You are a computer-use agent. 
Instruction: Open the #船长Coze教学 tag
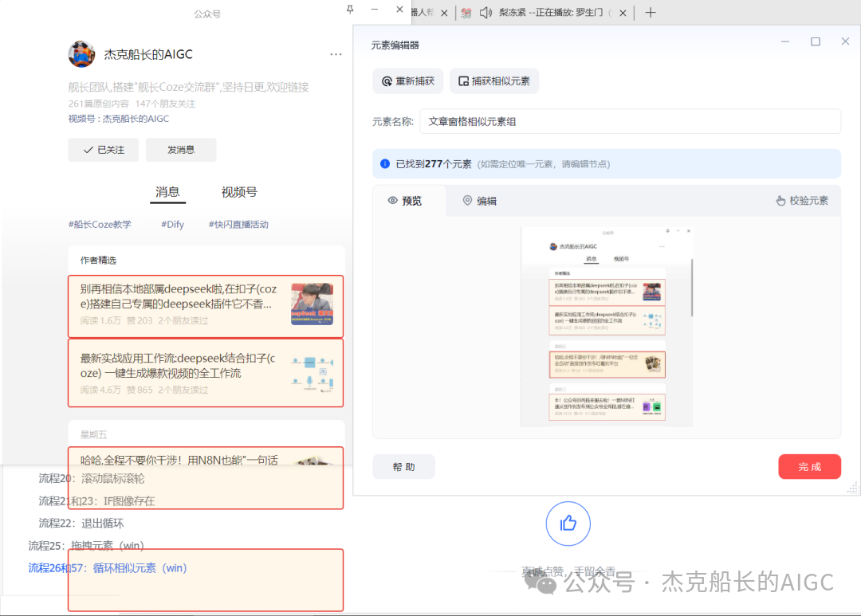pyautogui.click(x=100, y=225)
